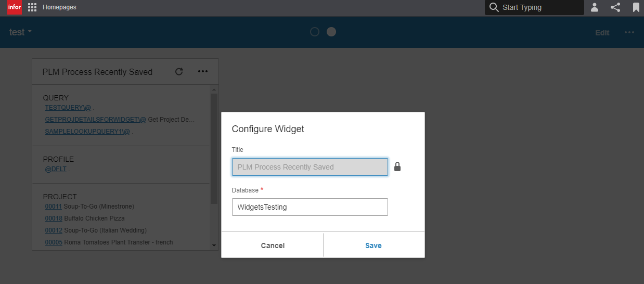644x284 pixels.
Task: Refresh the PLM Process Recently Saved widget
Action: [179, 72]
